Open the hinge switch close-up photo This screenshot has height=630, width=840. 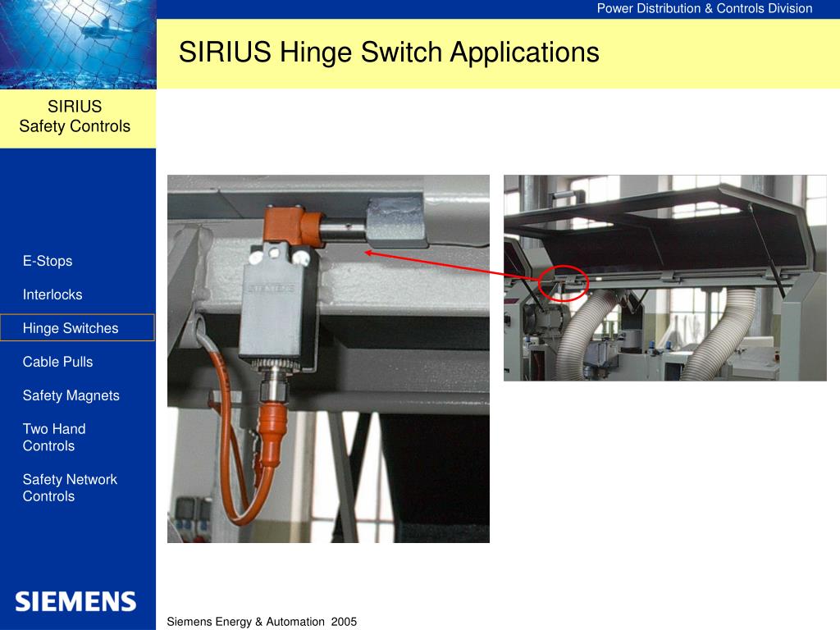point(328,359)
